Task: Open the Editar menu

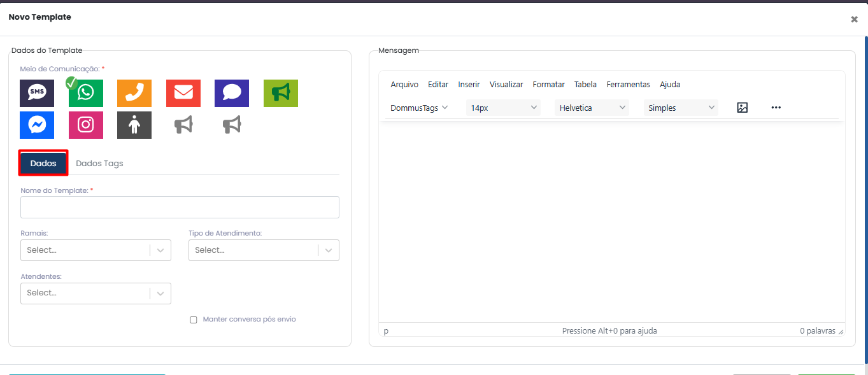Action: 438,84
